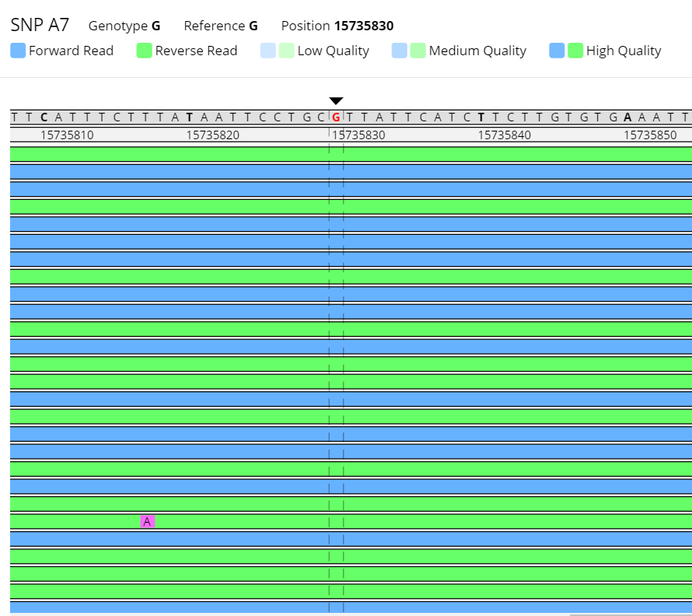This screenshot has height=616, width=692.
Task: Click the High Quality blue swatch
Action: point(557,51)
